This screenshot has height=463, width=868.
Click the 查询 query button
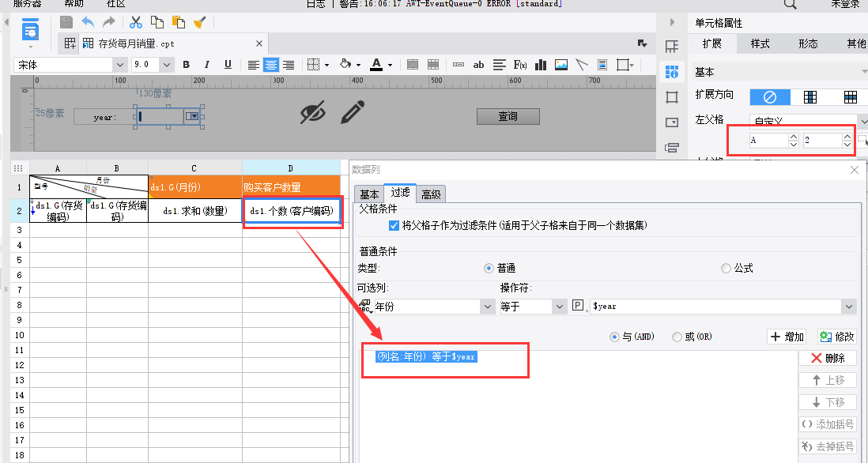[x=508, y=116]
